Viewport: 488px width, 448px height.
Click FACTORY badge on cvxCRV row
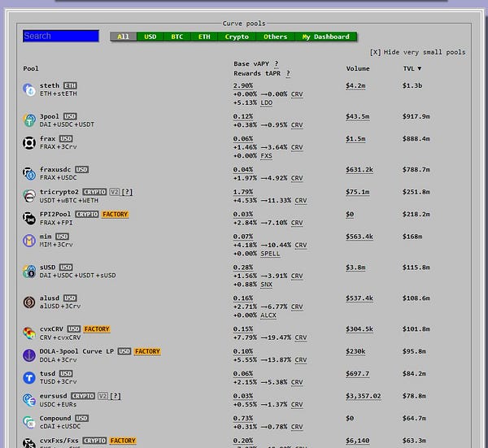(97, 329)
